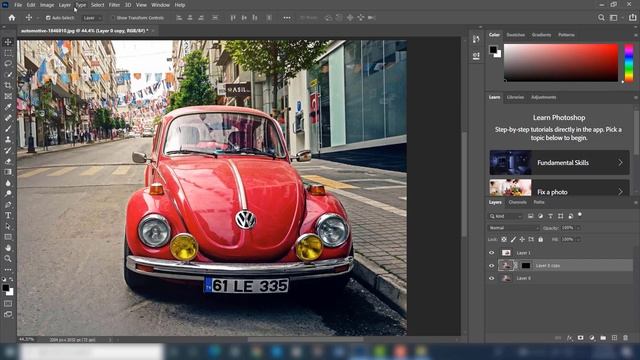Open the Layers panel flyout menu

(x=636, y=202)
